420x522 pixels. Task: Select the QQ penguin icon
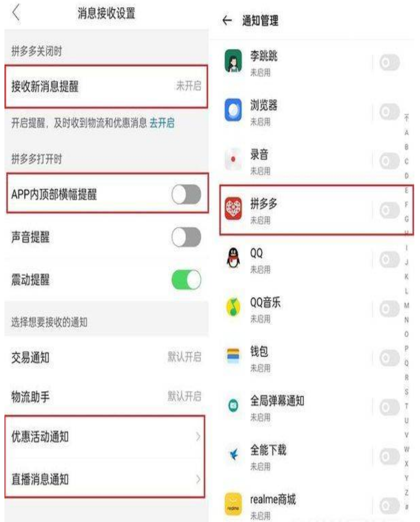pos(233,258)
